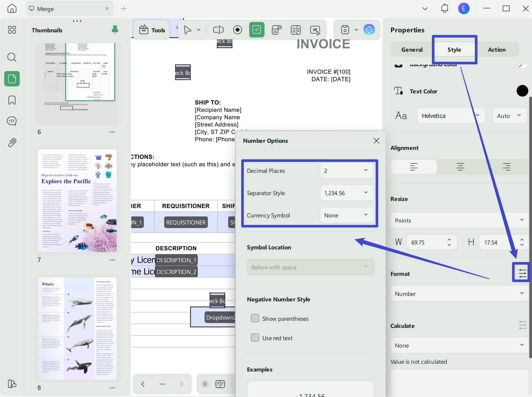
Task: Set alignment to left
Action: click(x=414, y=167)
